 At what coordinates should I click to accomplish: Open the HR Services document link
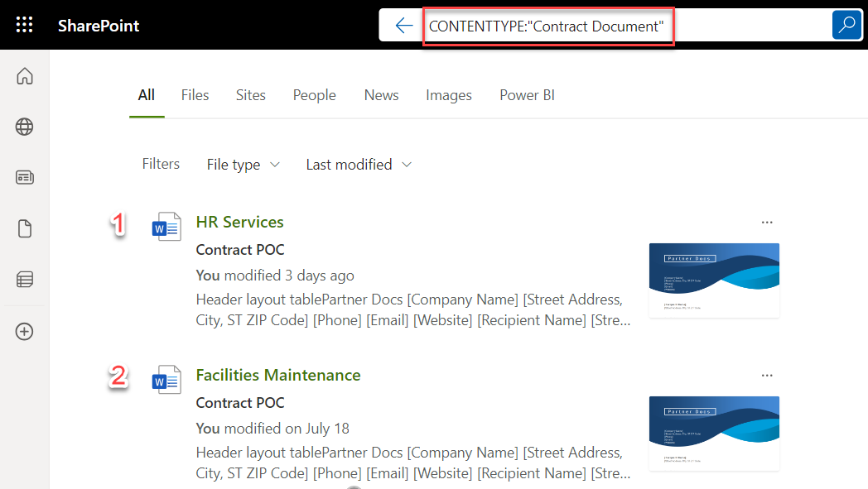(239, 222)
